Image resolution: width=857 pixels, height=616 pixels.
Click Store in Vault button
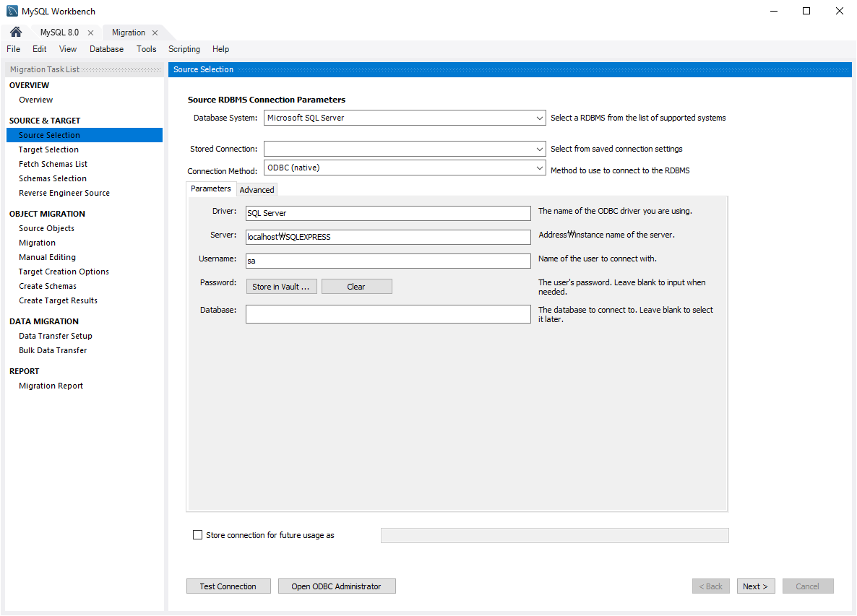(x=281, y=287)
